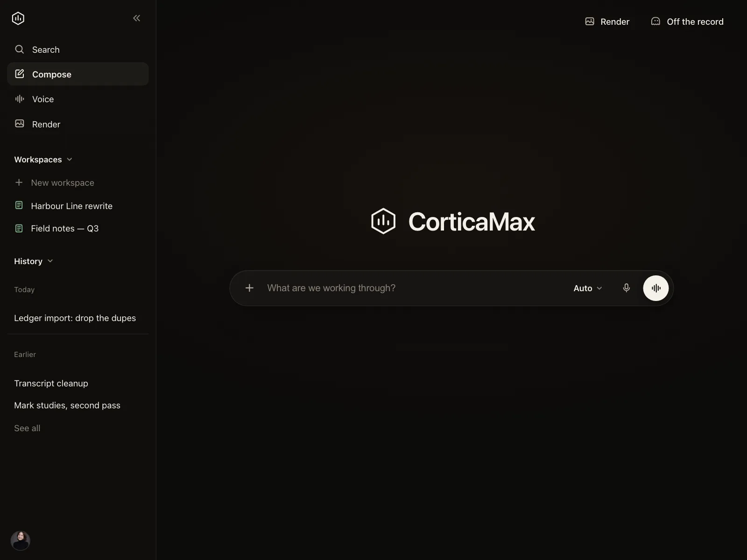Open the chat 'Ledger import: drop the dupes'
Screen dimensions: 747x560
(75, 318)
